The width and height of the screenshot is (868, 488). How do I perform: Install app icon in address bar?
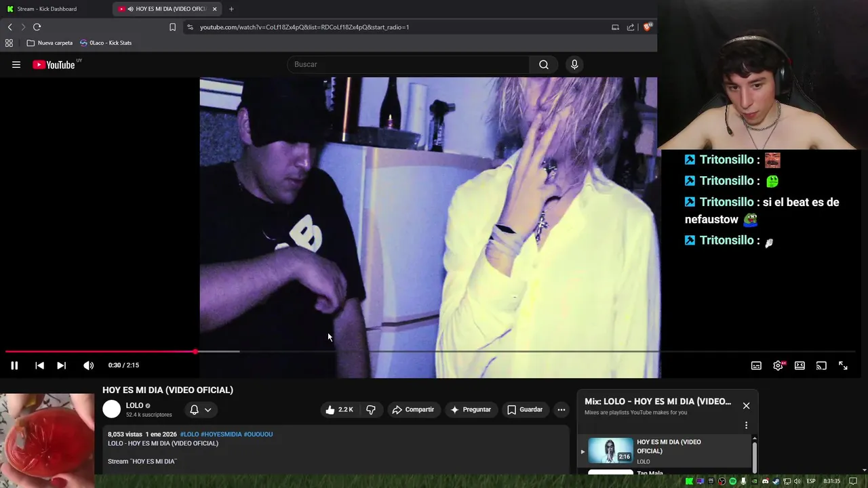click(615, 27)
